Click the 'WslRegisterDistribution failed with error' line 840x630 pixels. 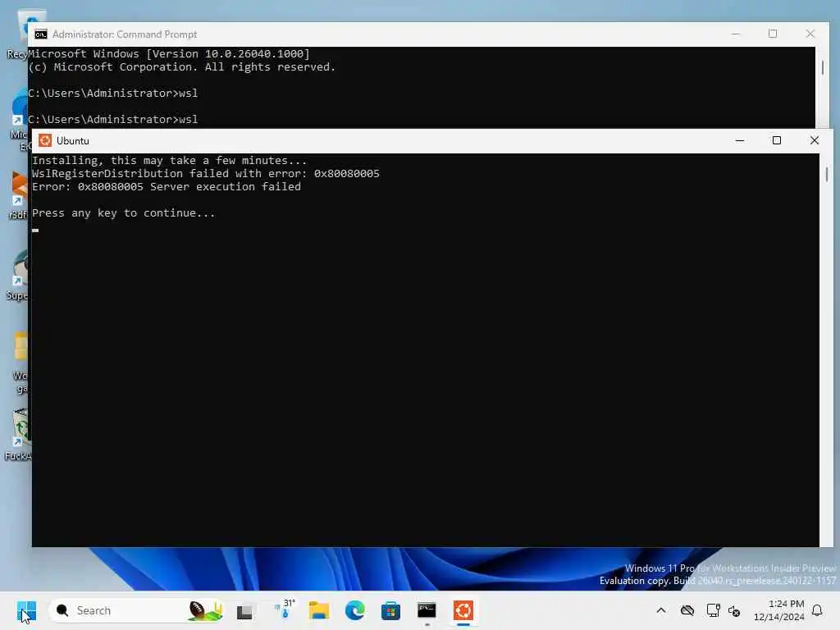(x=206, y=174)
